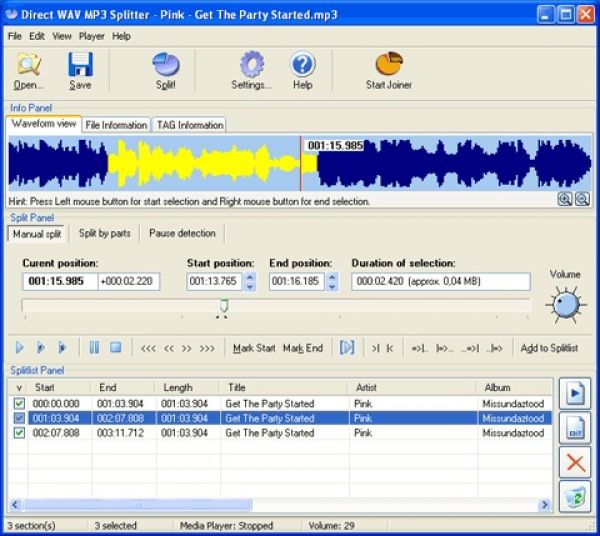This screenshot has height=536, width=600.
Task: Launch Start Joiner from the toolbar
Action: (388, 66)
